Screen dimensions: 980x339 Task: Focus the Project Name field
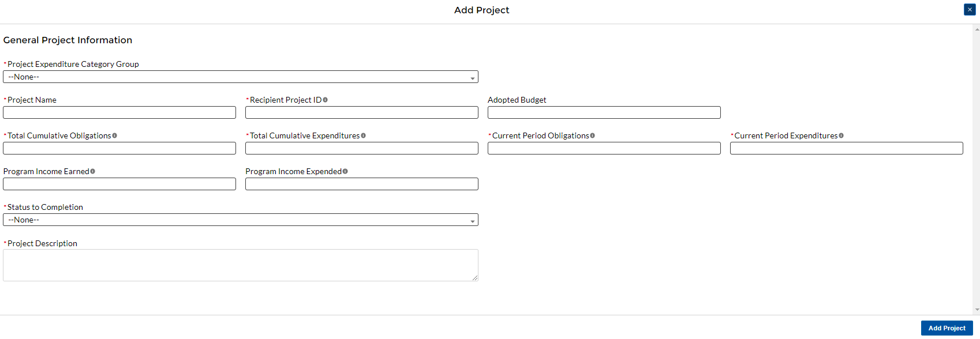(119, 113)
